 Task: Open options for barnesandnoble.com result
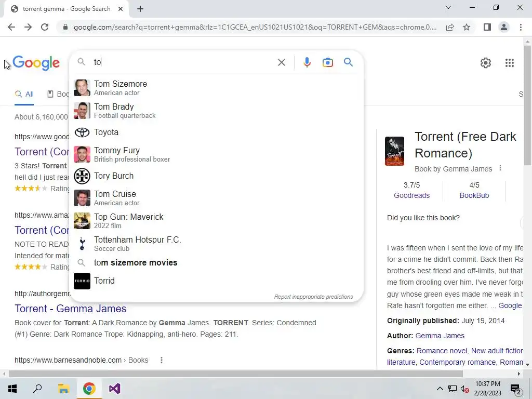coord(162,360)
